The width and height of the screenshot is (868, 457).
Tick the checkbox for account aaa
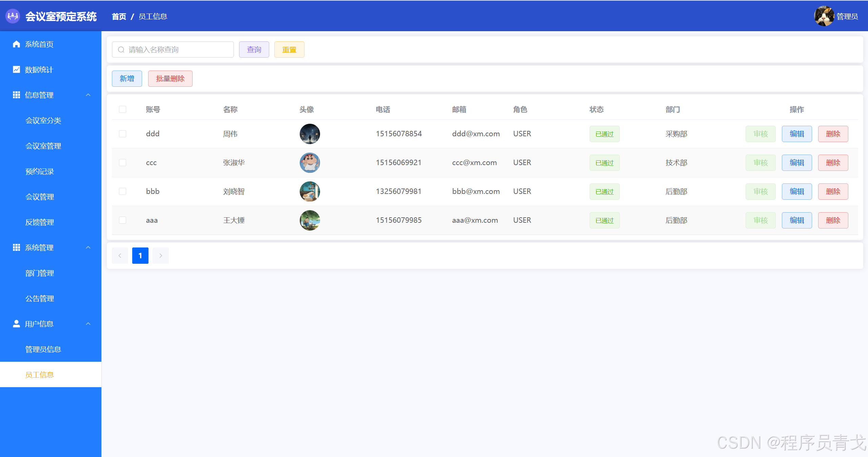tap(123, 220)
